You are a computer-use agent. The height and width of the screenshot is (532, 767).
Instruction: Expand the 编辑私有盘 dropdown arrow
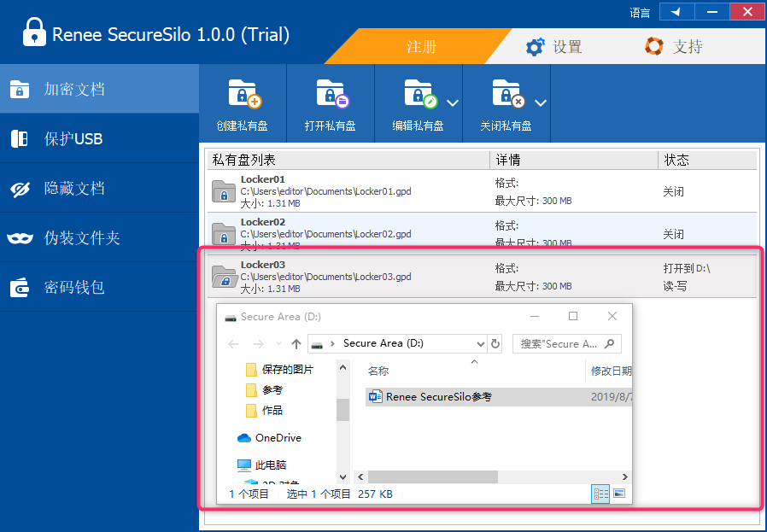(x=453, y=103)
